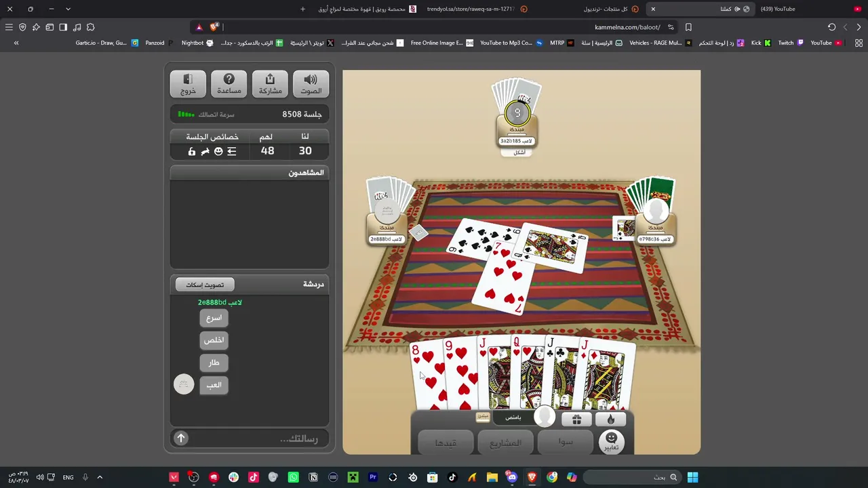868x488 pixels.
Task: Switch to the Trendyol products browser tab
Action: pyautogui.click(x=610, y=9)
